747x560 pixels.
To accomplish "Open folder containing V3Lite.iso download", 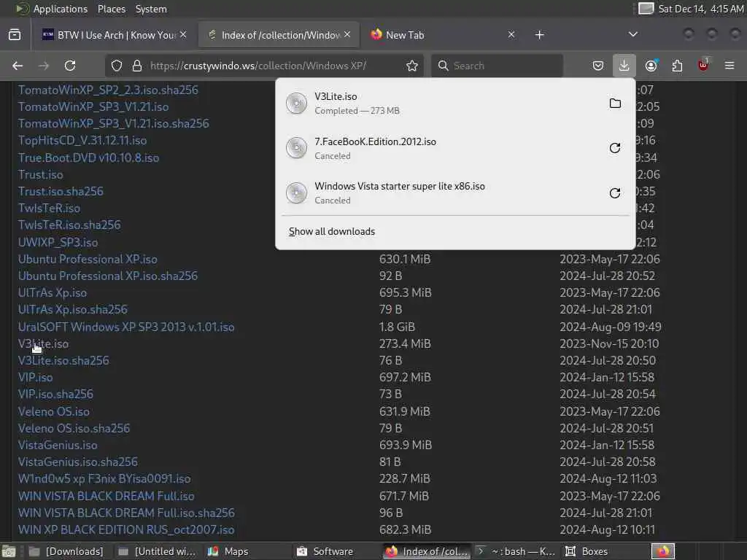I will pyautogui.click(x=615, y=104).
